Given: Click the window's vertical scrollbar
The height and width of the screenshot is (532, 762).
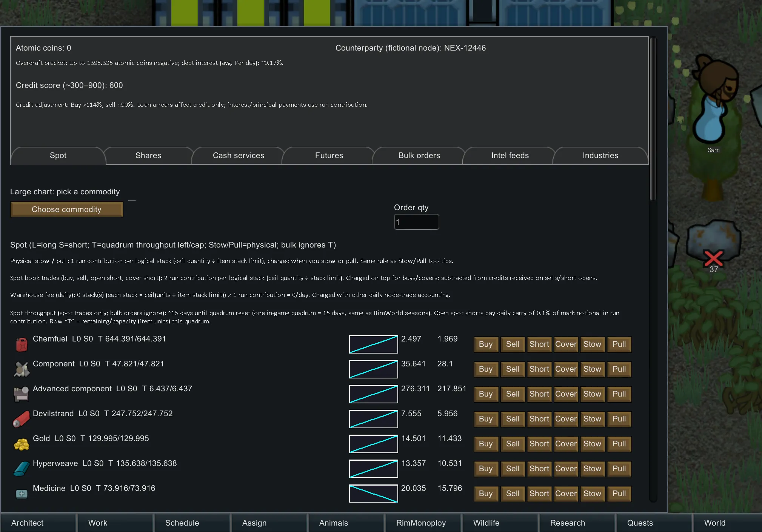Looking at the screenshot, I should tap(653, 119).
